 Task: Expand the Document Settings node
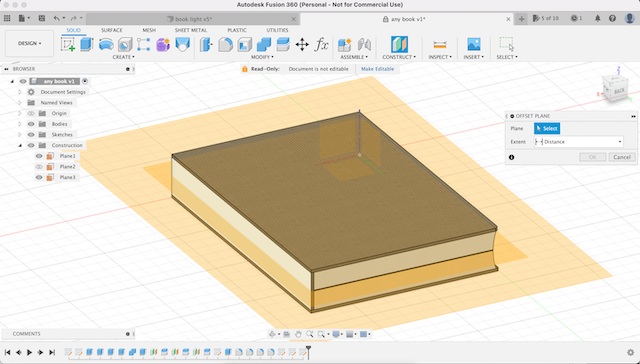pyautogui.click(x=20, y=92)
